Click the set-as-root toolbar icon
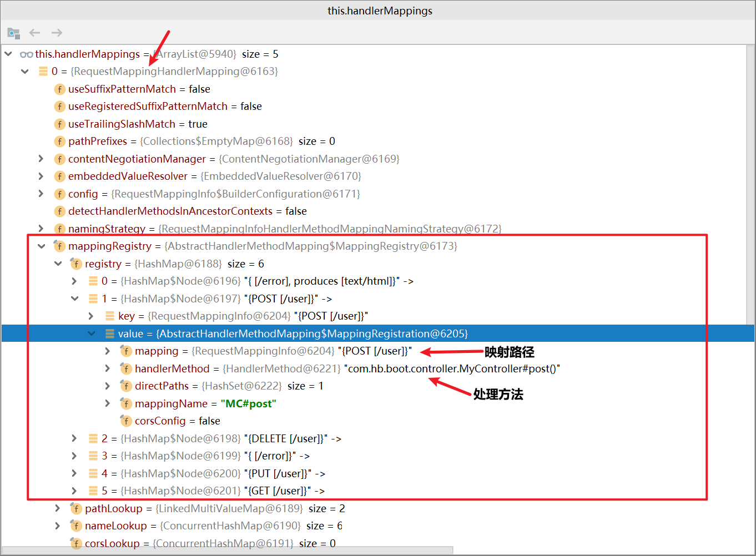Viewport: 756px width, 556px height. pos(13,33)
